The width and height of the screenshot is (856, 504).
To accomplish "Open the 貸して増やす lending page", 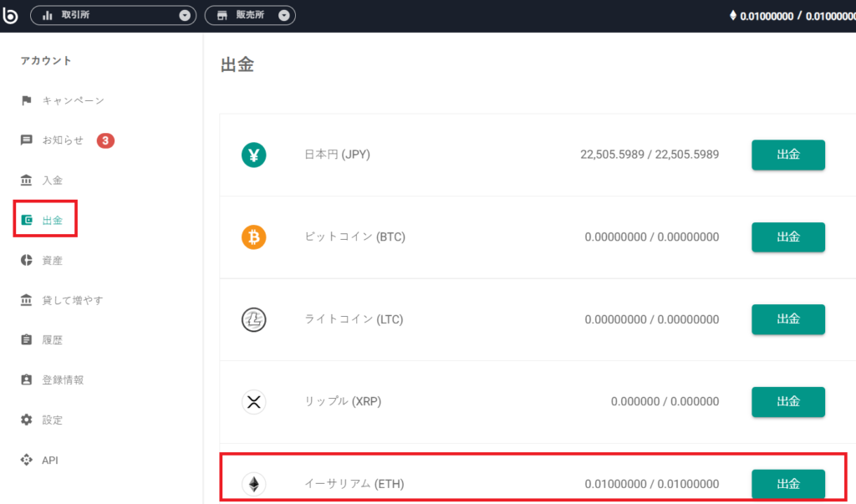I will 73,300.
